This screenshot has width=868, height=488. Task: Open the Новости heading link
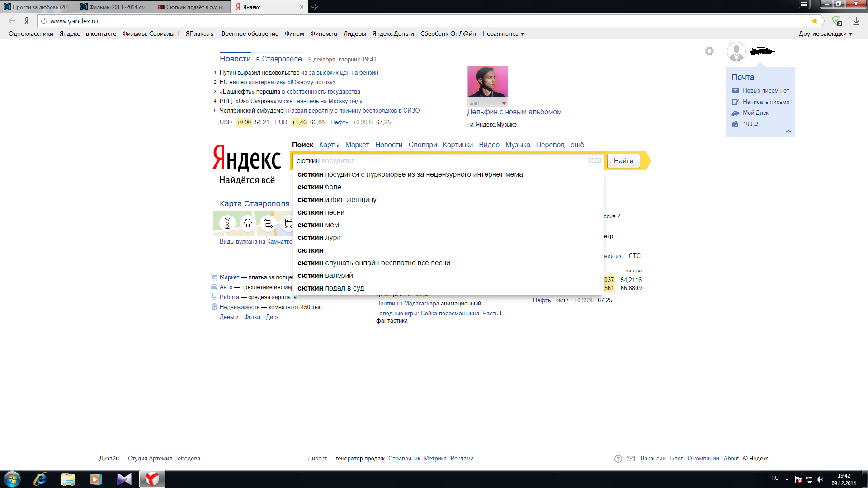[235, 59]
